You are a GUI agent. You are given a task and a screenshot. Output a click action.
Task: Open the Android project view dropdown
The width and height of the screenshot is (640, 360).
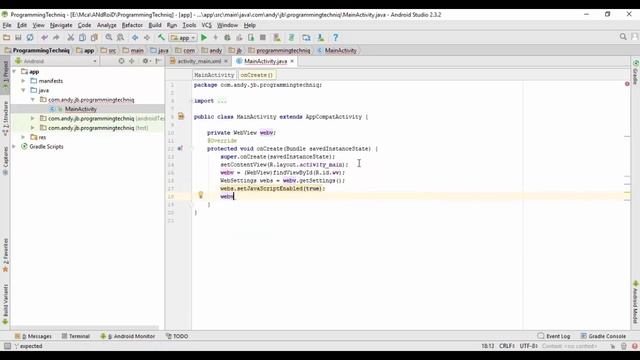point(55,61)
